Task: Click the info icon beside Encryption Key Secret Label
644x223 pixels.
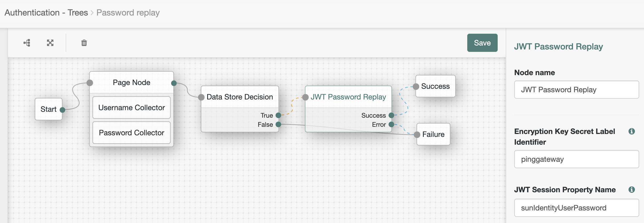Action: click(x=632, y=131)
